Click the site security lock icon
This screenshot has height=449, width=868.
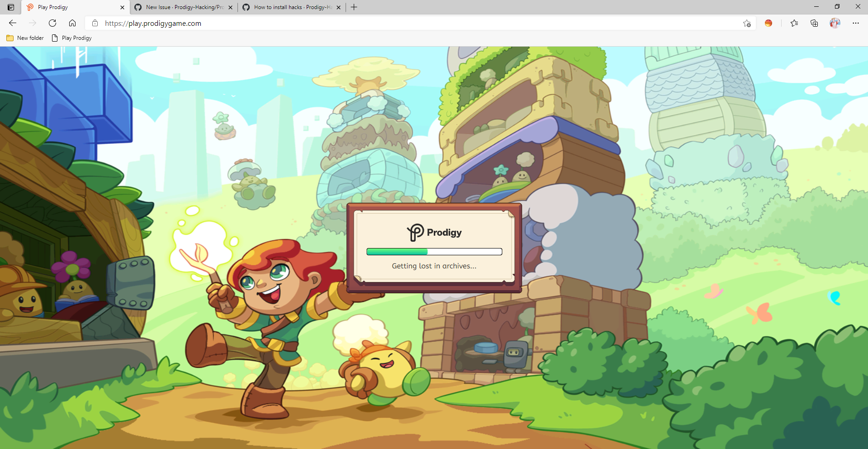[95, 23]
